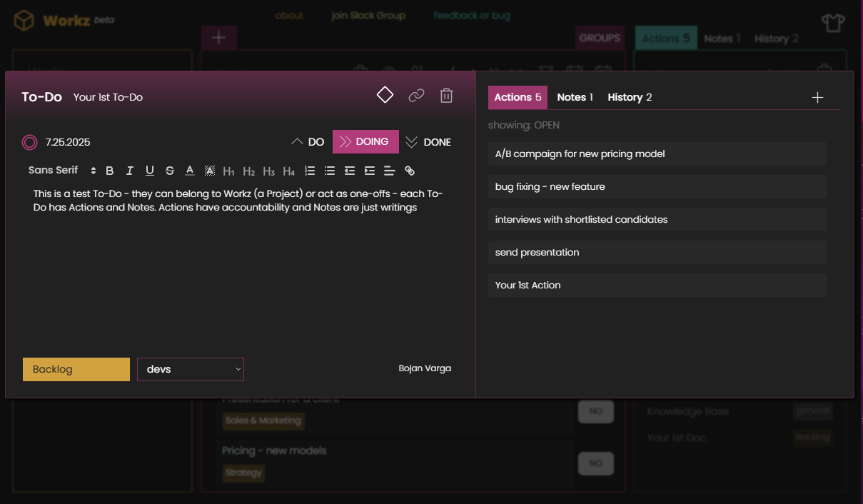Viewport: 863px width, 504px height.
Task: Set the To-Do status to DO
Action: 308,141
